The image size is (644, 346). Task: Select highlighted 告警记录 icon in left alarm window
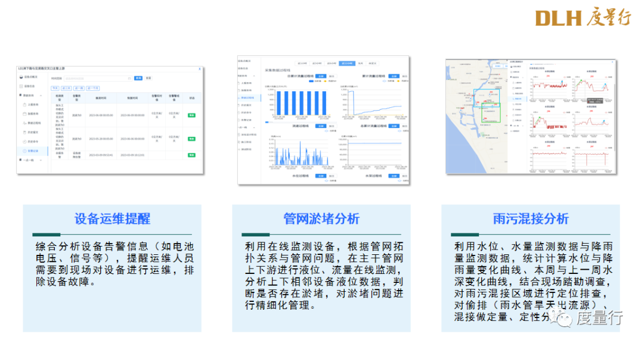(24, 151)
